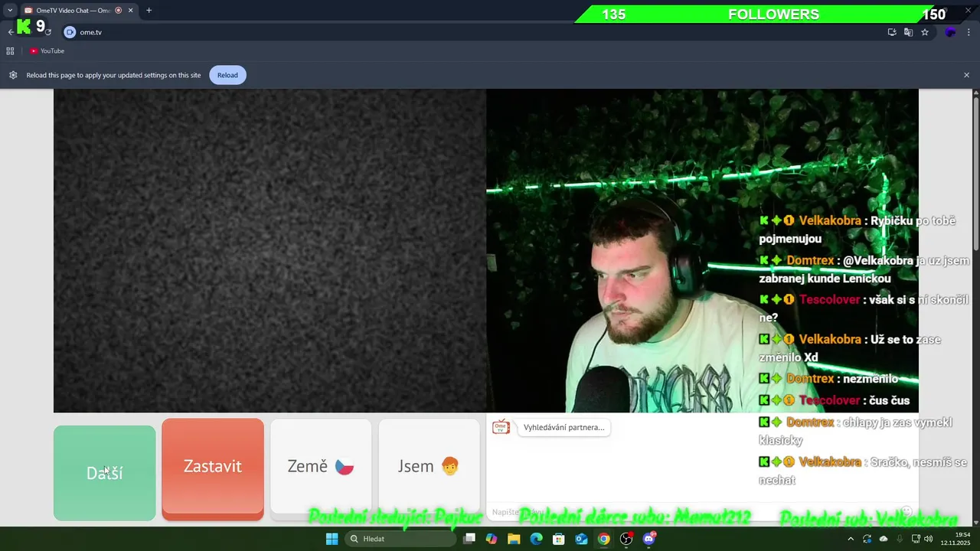This screenshot has height=551, width=980.
Task: Click the microphone tray icon
Action: [900, 539]
